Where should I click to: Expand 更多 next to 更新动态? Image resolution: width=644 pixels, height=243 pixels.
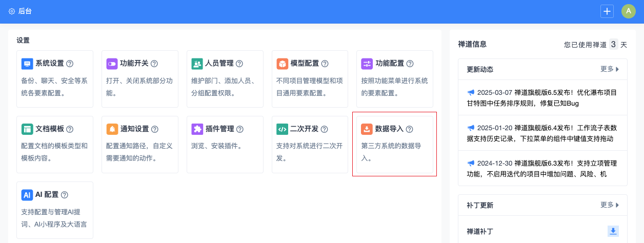tap(610, 69)
